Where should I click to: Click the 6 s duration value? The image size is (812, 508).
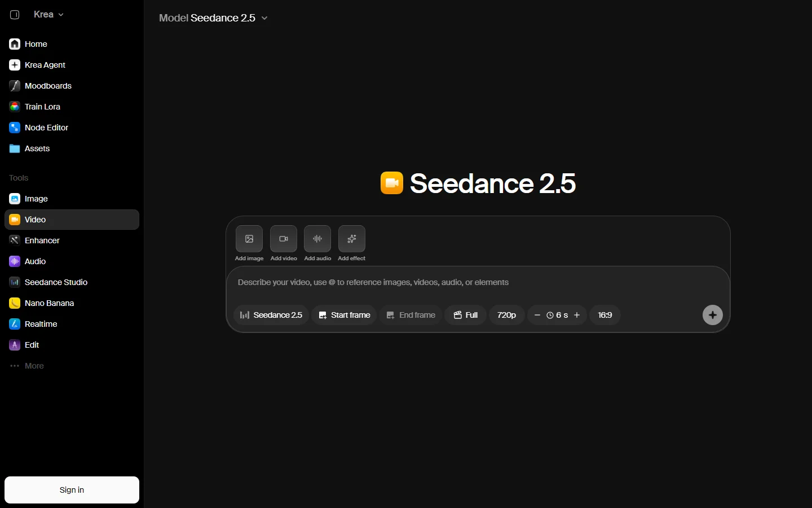557,315
